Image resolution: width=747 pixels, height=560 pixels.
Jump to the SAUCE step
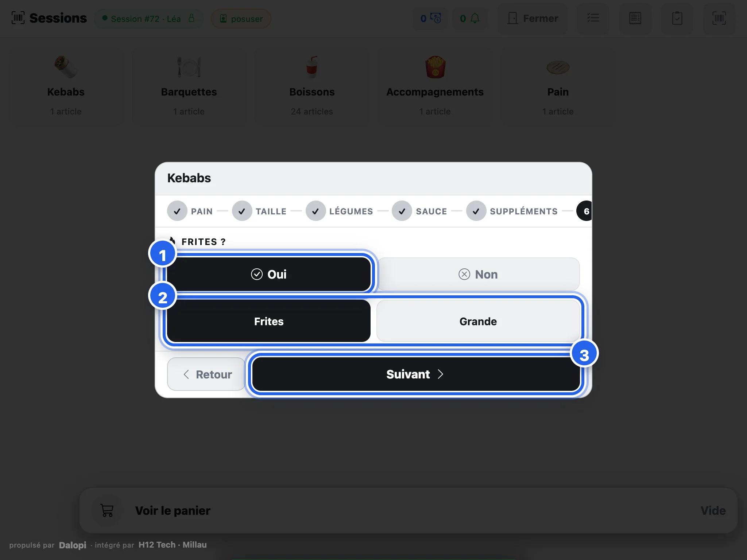click(x=419, y=211)
